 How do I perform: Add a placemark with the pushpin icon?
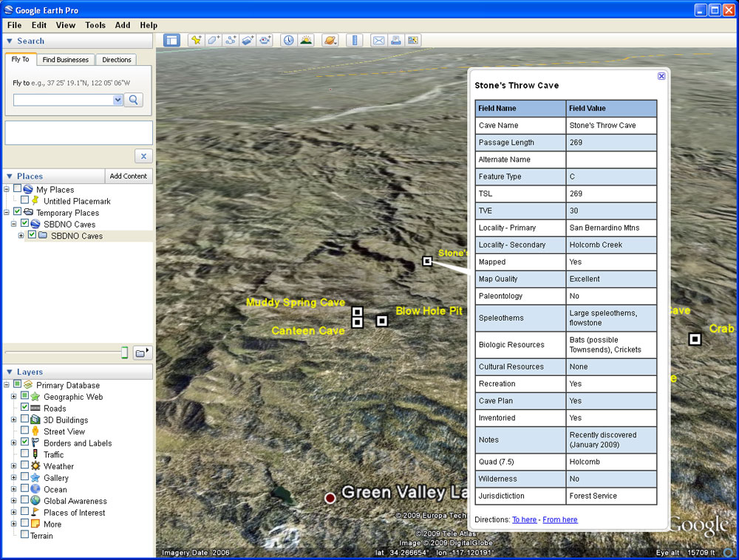pyautogui.click(x=196, y=41)
